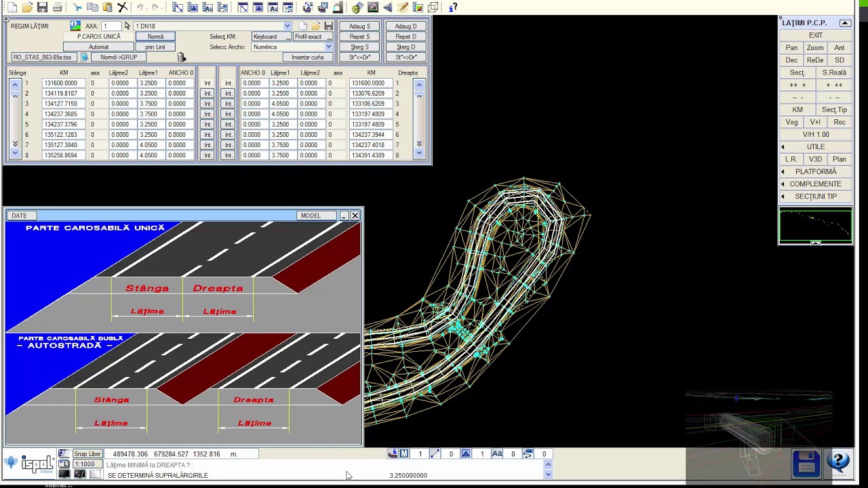Click the Zoom button in the right panel

(815, 48)
